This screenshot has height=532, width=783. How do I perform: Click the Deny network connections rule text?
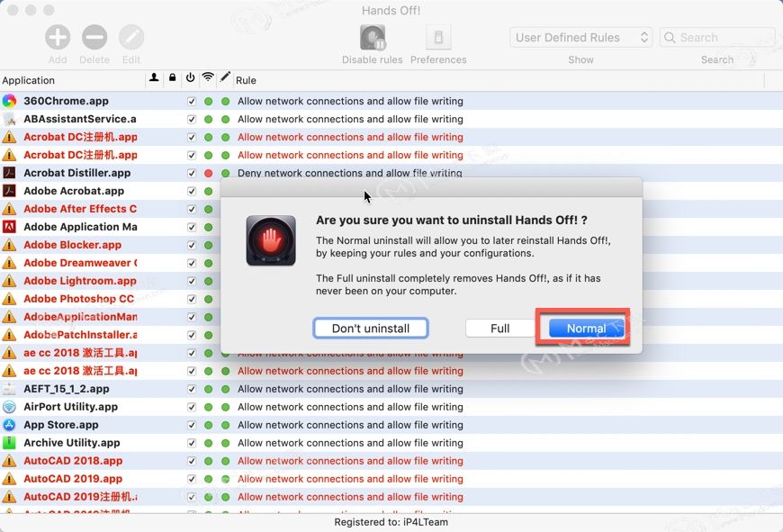pos(349,173)
